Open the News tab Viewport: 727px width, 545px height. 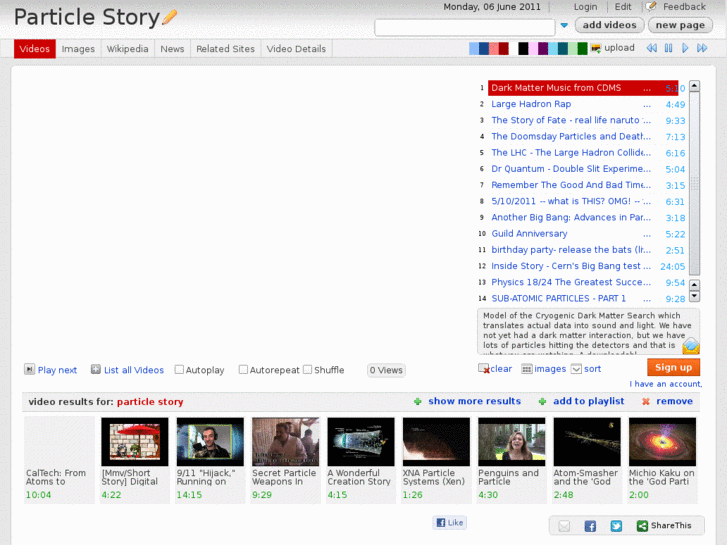click(x=172, y=49)
